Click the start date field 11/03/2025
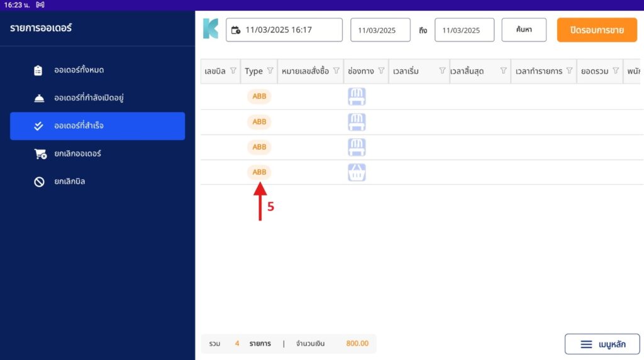 pyautogui.click(x=376, y=30)
